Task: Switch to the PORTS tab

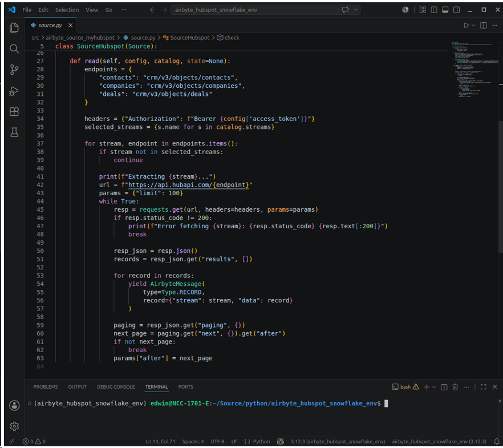Action: pos(186,387)
